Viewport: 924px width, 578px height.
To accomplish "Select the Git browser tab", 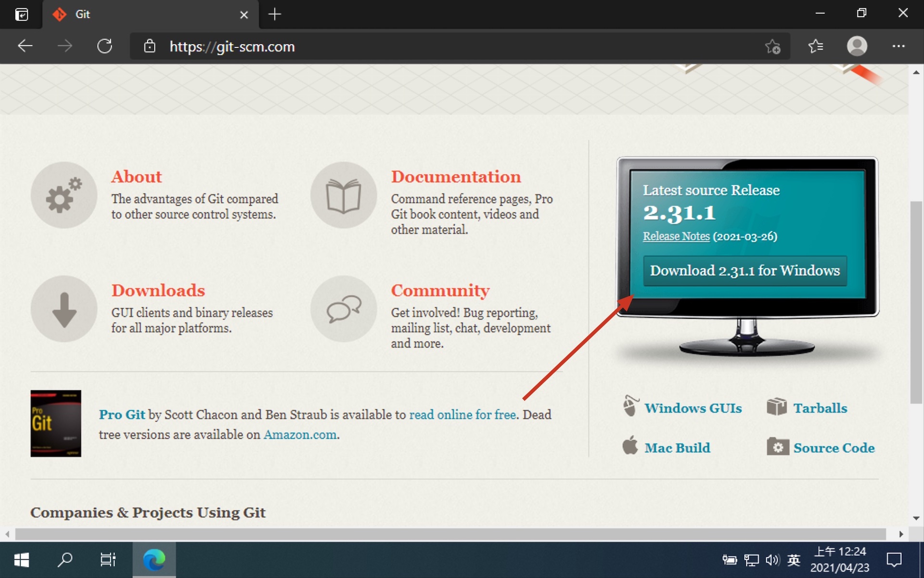I will tap(150, 14).
